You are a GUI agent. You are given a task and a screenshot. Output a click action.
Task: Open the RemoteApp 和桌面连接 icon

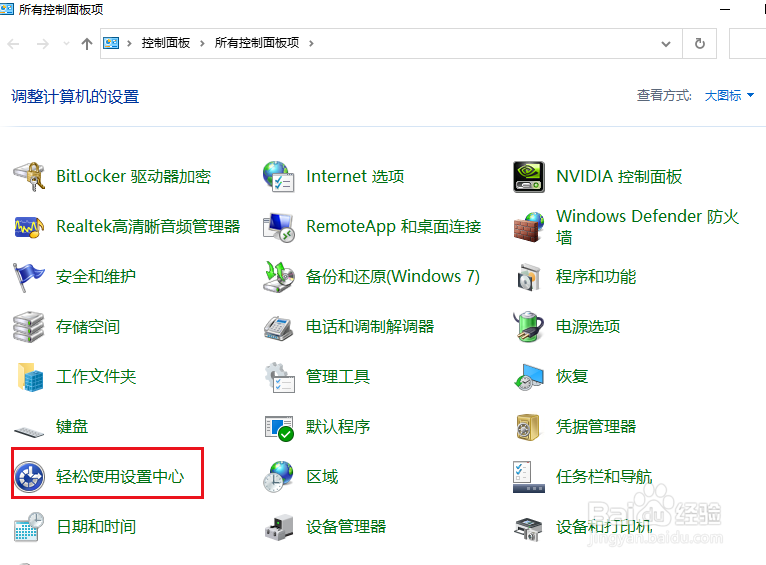click(x=278, y=227)
